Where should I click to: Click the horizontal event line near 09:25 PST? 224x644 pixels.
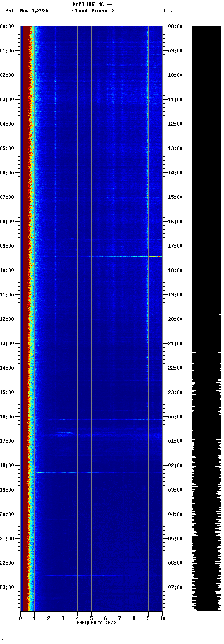(126, 256)
